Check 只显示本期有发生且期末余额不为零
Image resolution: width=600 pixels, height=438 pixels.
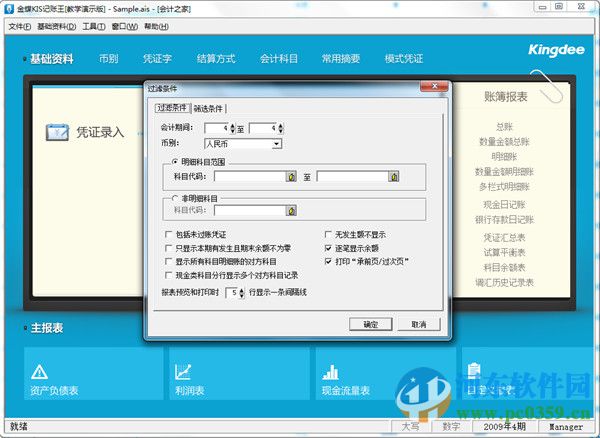tap(168, 248)
